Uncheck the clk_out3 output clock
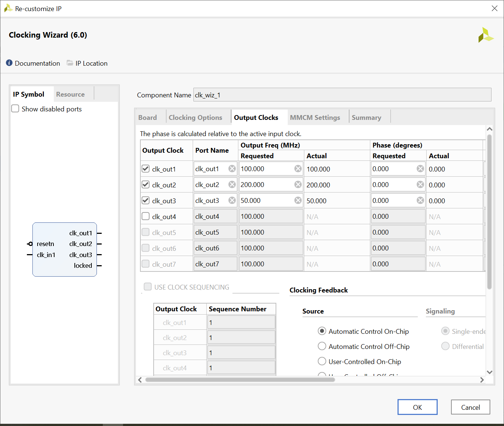The image size is (504, 426). click(x=146, y=200)
